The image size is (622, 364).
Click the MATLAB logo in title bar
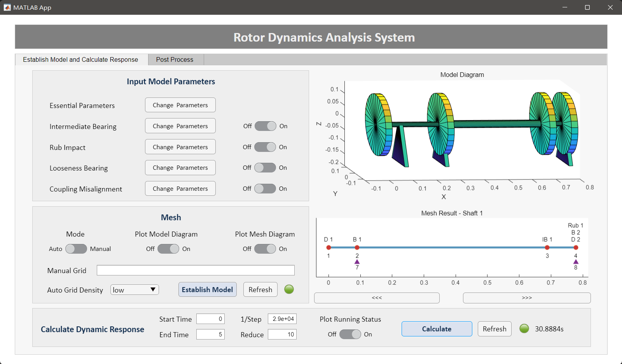tap(7, 7)
